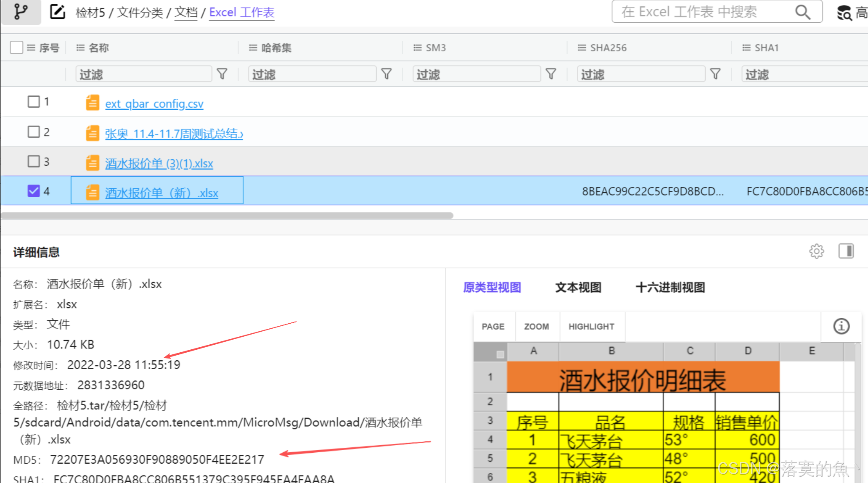Click the ZOOM button in preview toolbar
This screenshot has width=868, height=483.
pyautogui.click(x=536, y=327)
